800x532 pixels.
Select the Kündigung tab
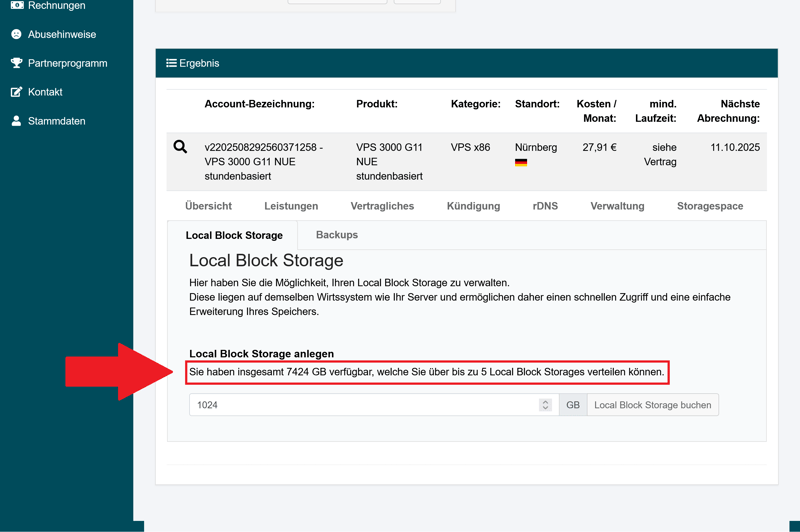pos(473,206)
